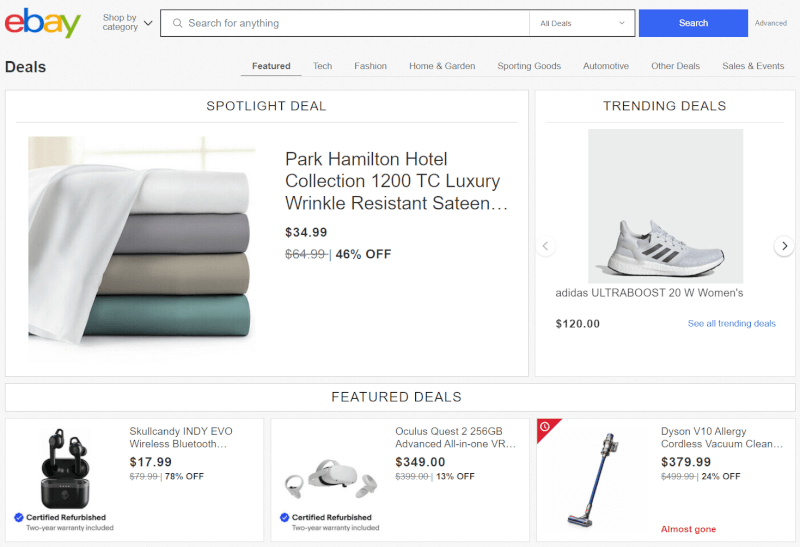Open Dyson V10 vacuum deal title
This screenshot has width=800, height=547.
pos(721,438)
